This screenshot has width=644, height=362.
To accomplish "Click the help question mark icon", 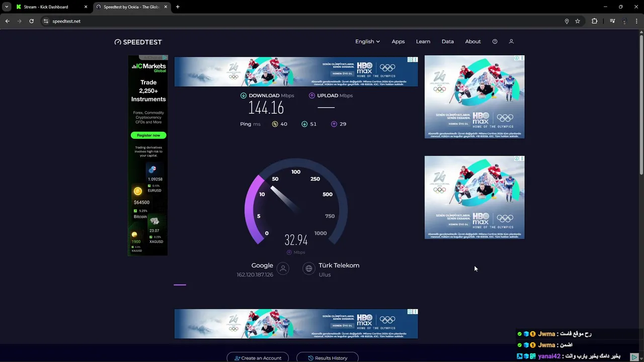I will [495, 42].
